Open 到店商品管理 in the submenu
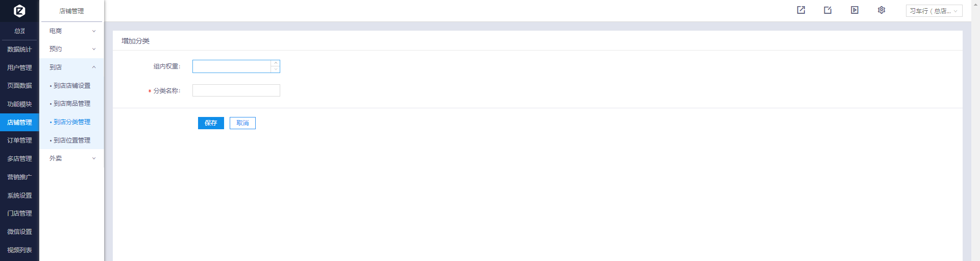980x261 pixels. tap(72, 104)
